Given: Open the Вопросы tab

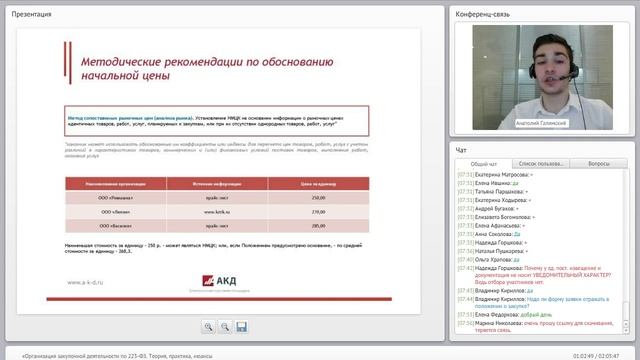Looking at the screenshot, I should [x=599, y=164].
